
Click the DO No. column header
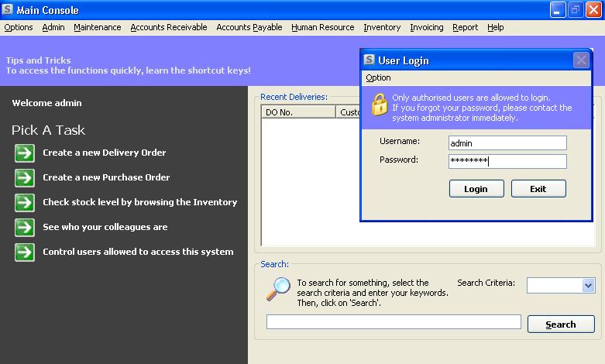298,112
